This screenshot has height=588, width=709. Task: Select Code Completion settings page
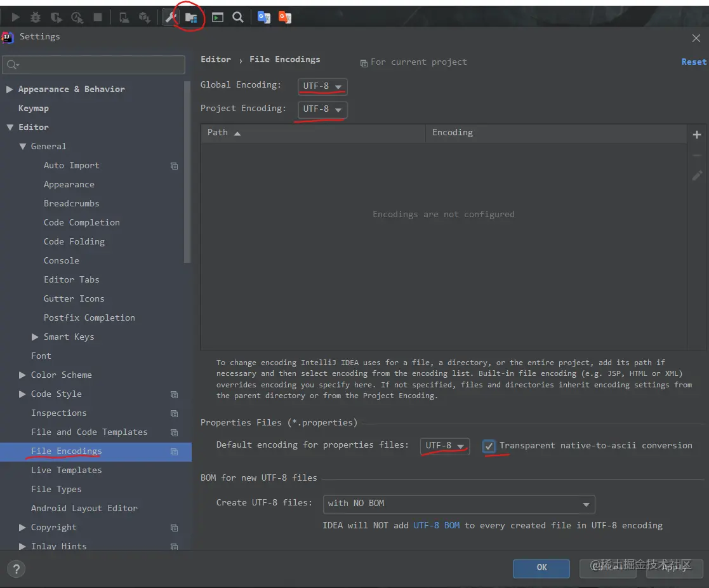pos(82,222)
